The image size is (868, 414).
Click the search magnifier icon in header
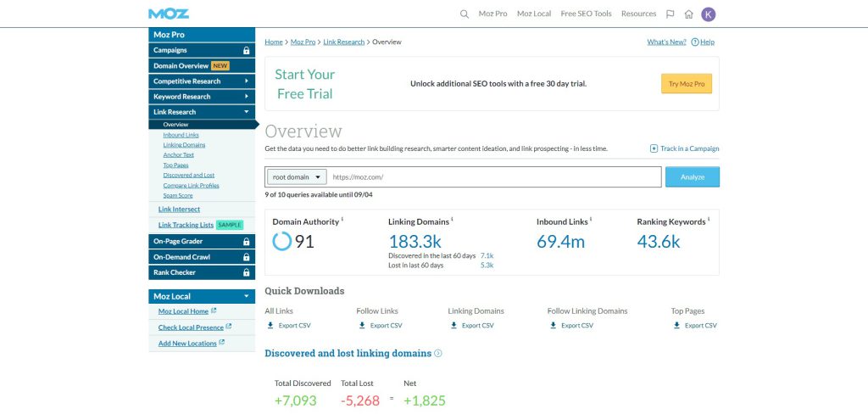464,14
